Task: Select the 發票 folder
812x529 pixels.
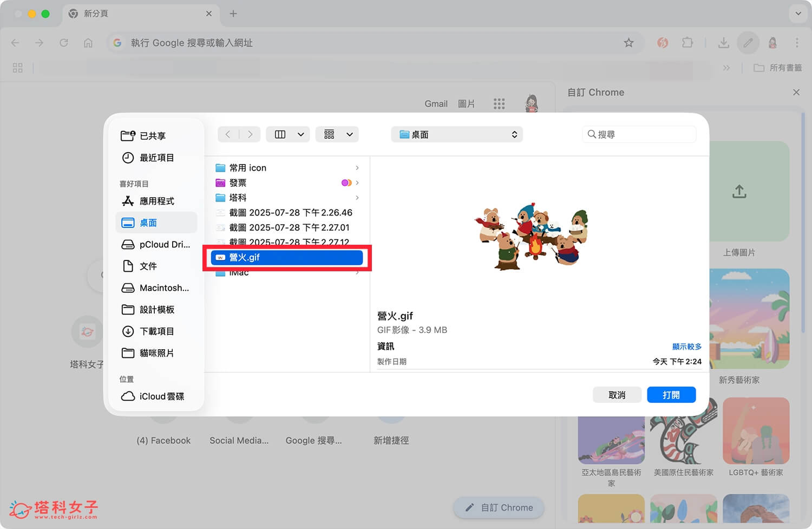Action: point(287,182)
